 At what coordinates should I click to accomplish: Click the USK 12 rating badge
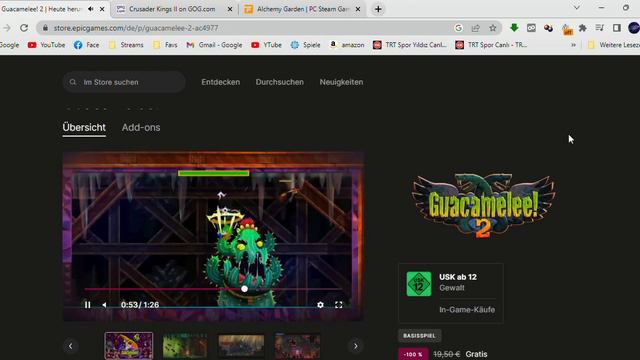pyautogui.click(x=419, y=284)
